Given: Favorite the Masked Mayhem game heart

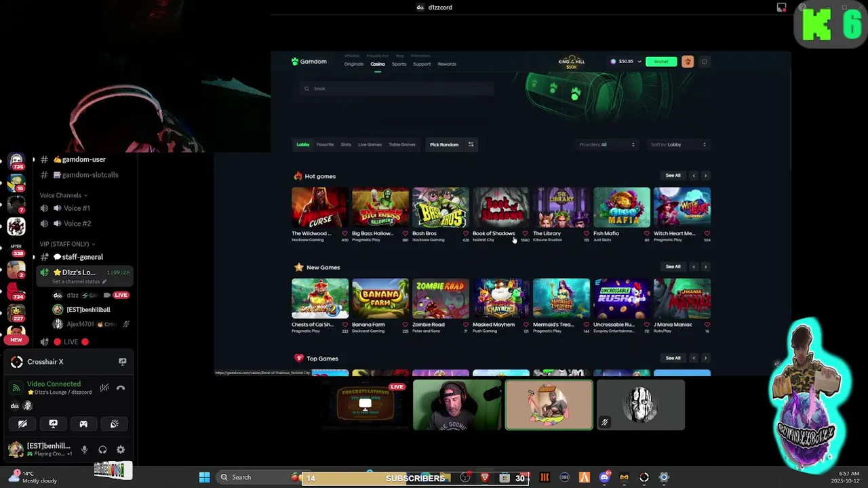Looking at the screenshot, I should [526, 325].
